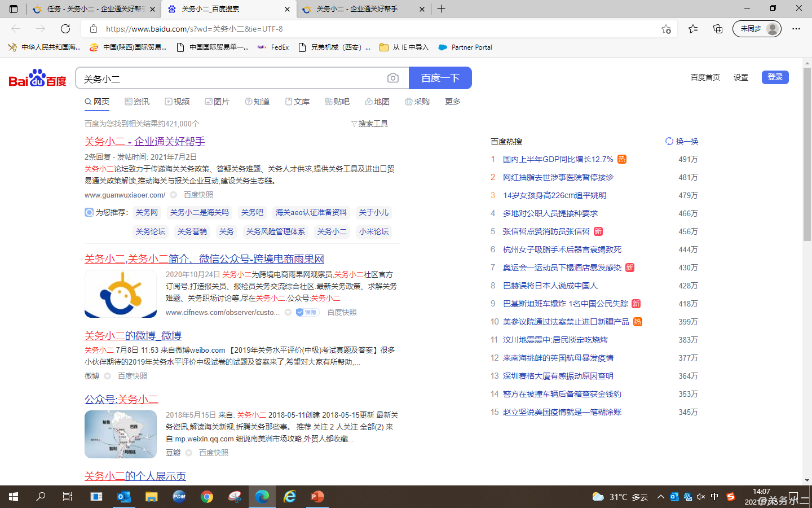The height and width of the screenshot is (508, 812).
Task: Select the 资讯 search tab
Action: point(137,102)
